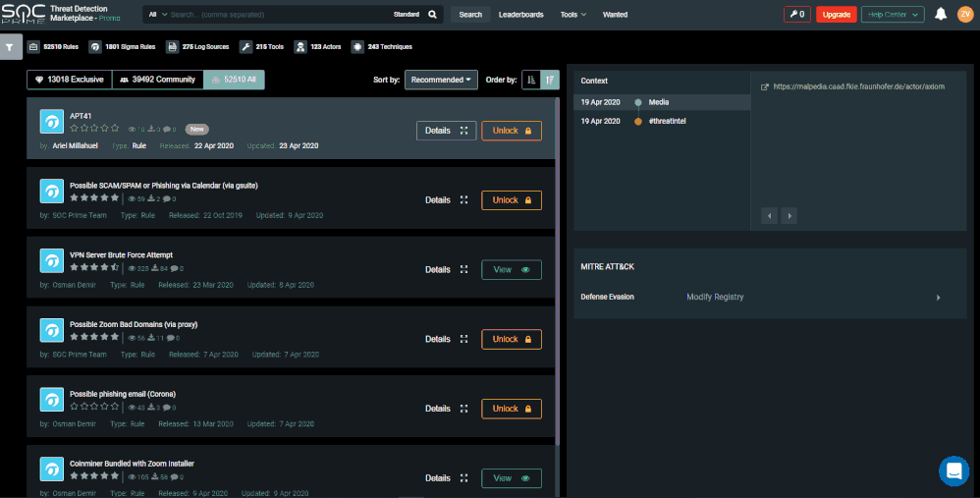
Task: Open the Wanted page
Action: [615, 15]
